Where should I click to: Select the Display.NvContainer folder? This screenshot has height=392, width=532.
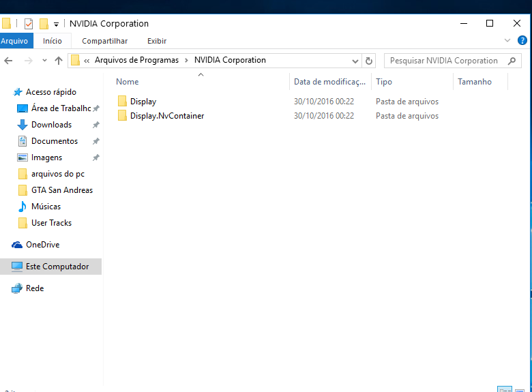click(x=167, y=116)
